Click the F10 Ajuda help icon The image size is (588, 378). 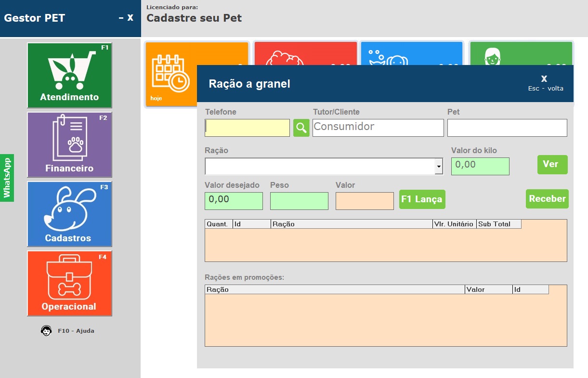point(46,331)
